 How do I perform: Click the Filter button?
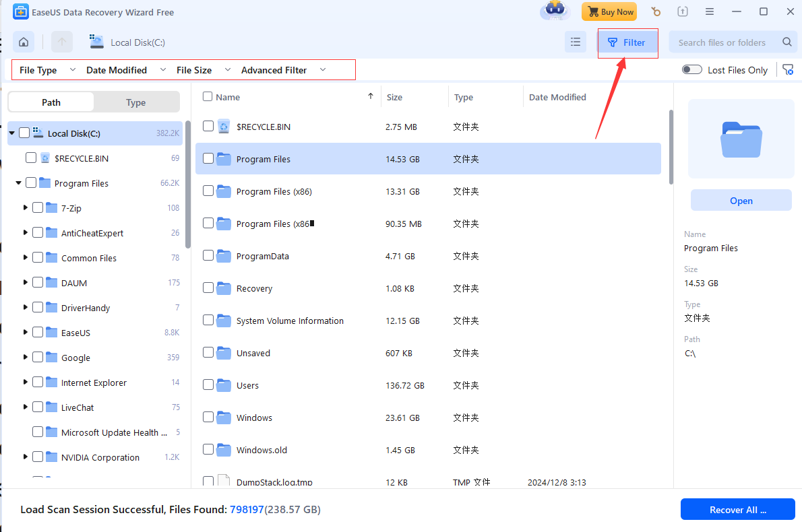[627, 42]
